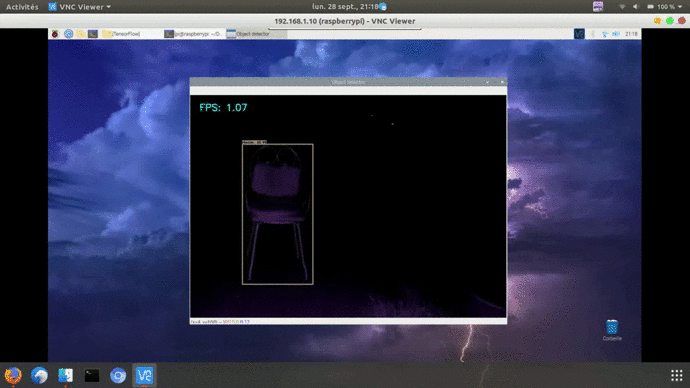Show all applications grid button

[676, 375]
